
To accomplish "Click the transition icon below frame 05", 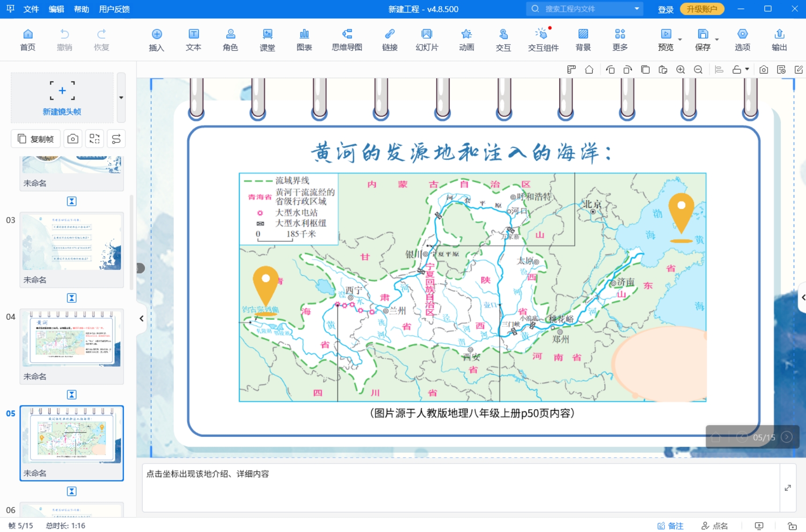I will click(71, 491).
